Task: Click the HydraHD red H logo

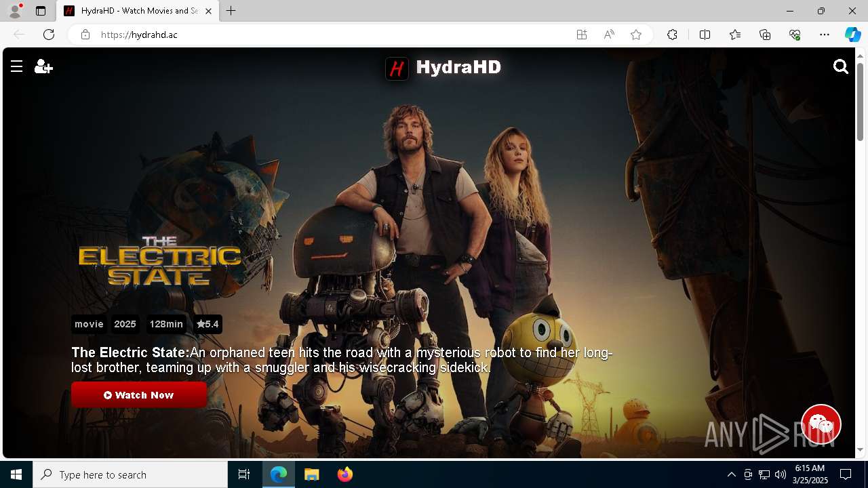Action: pos(397,68)
